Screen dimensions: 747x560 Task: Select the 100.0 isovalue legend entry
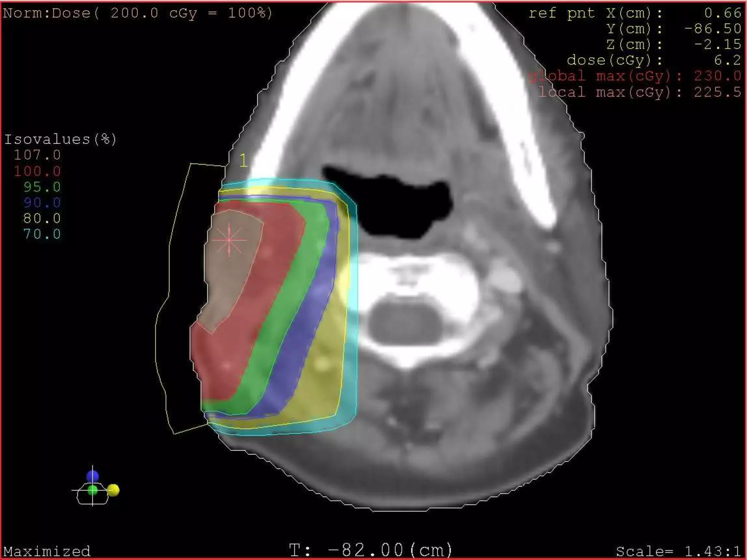[37, 171]
